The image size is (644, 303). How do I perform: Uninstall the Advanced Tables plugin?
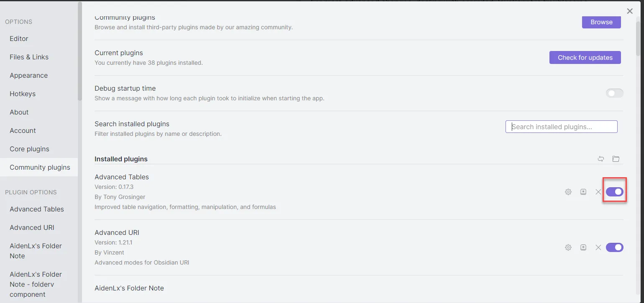[x=598, y=192]
